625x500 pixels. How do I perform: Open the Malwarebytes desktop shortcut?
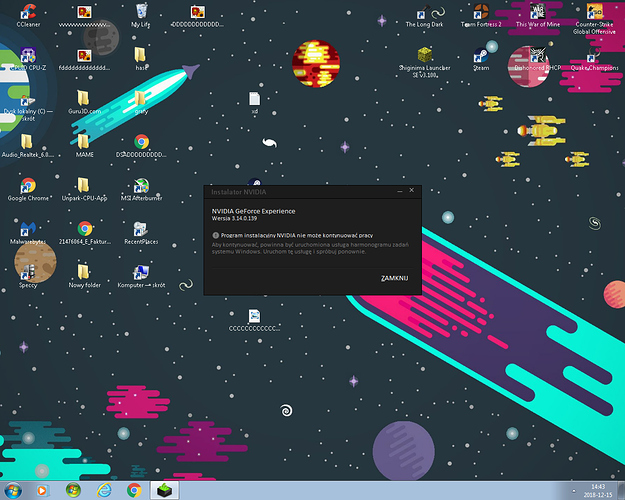point(27,228)
